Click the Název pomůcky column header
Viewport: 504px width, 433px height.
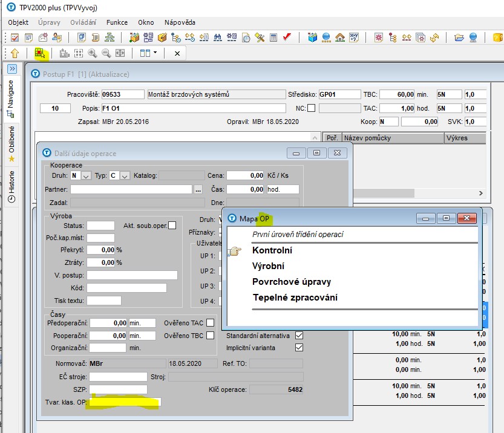click(x=393, y=138)
